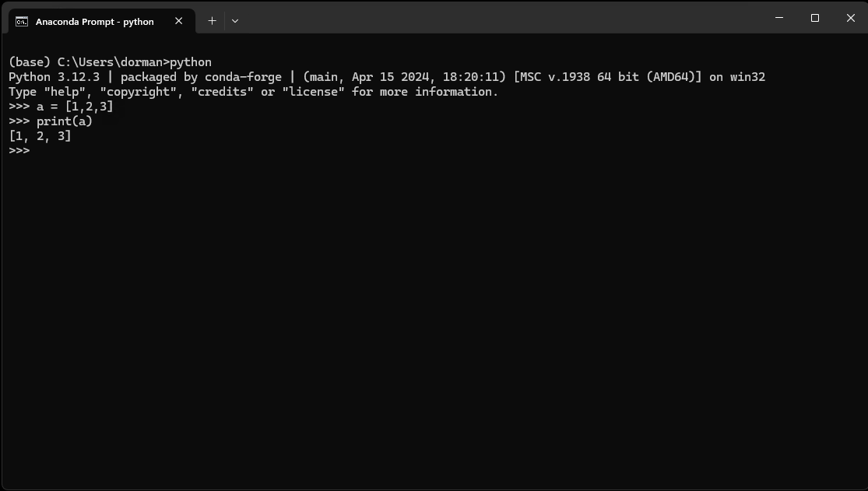Viewport: 868px width, 491px height.
Task: Select the Anaconda Prompt - python tab
Action: 93,21
